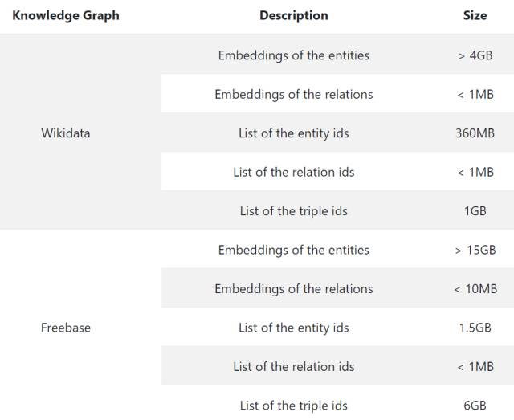This screenshot has height=420, width=514.
Task: Select the > 15GB size cell
Action: 475,250
